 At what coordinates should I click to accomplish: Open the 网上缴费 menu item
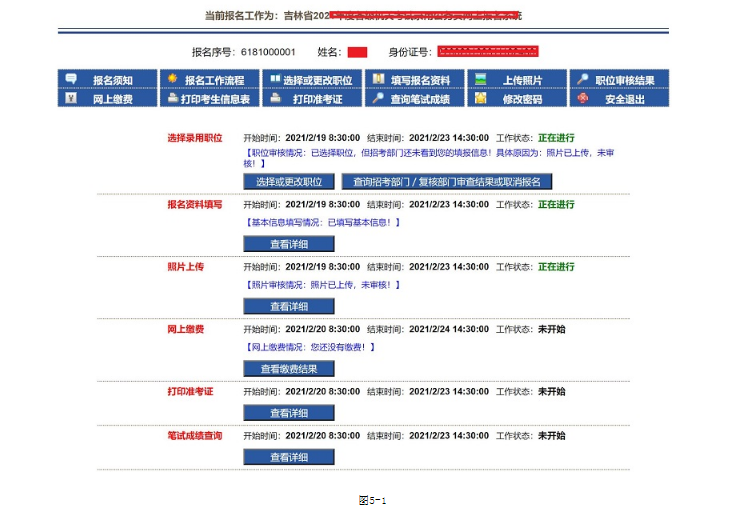click(x=112, y=99)
